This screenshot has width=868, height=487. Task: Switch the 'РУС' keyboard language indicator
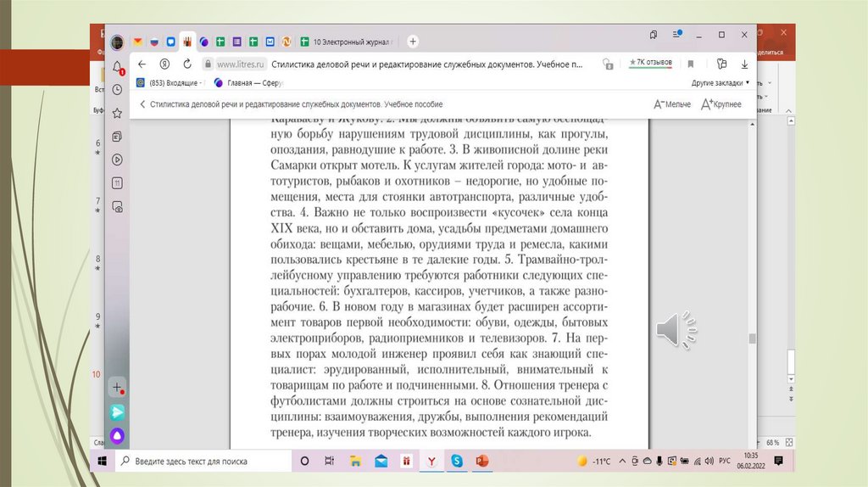click(x=724, y=461)
